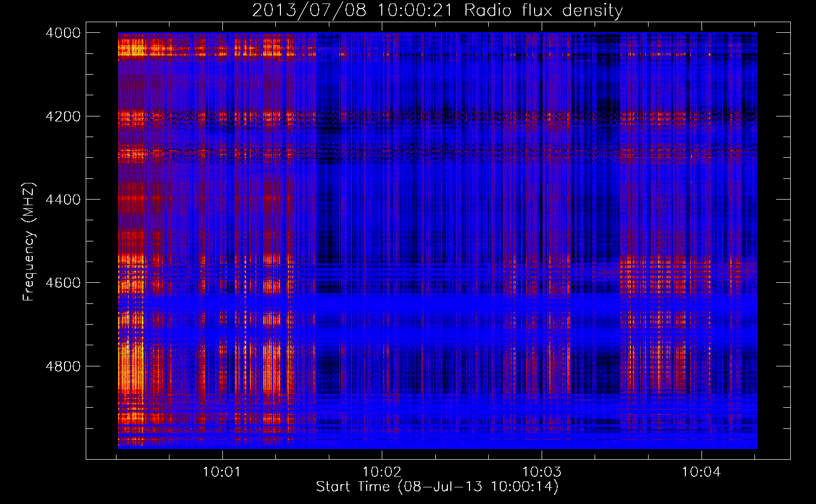Click the 10:02 time axis label
The image size is (816, 504).
point(382,472)
